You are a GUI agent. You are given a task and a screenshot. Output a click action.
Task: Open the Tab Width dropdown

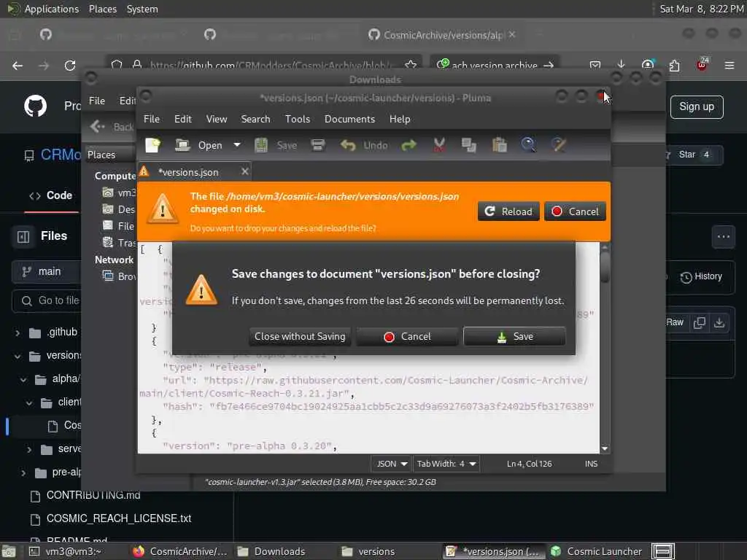[446, 464]
